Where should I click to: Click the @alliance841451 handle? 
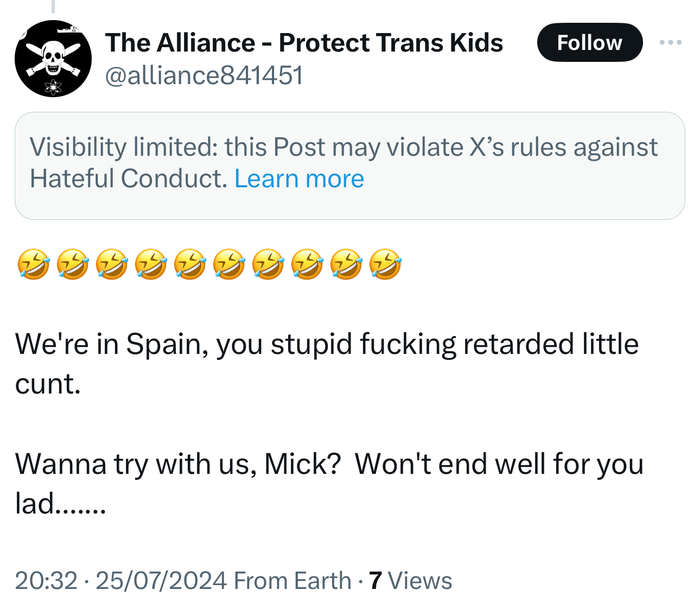point(203,75)
